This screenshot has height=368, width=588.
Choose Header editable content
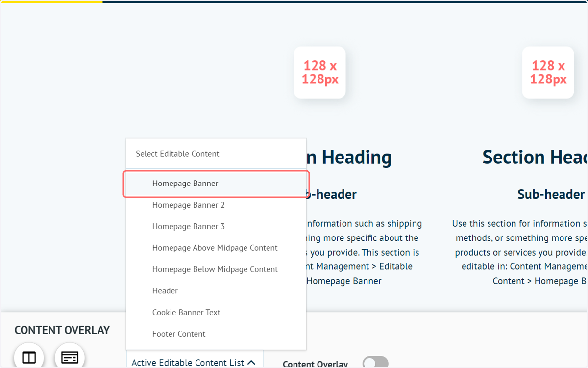216,291
